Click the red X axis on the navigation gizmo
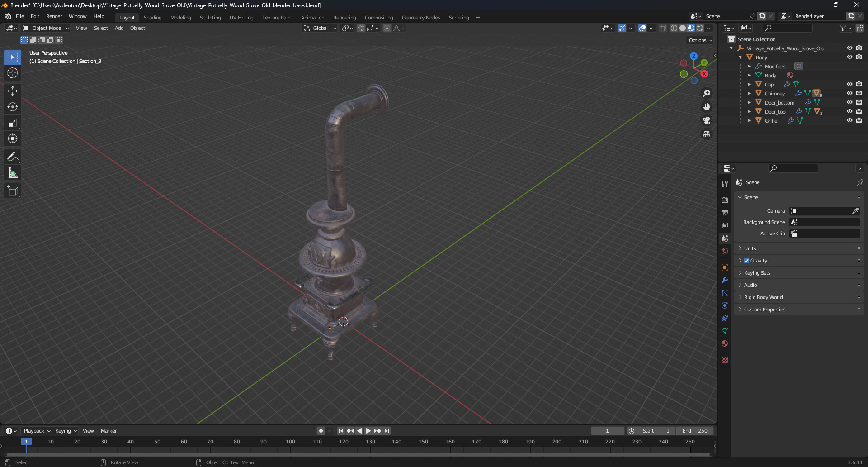This screenshot has width=868, height=467. coord(704,74)
